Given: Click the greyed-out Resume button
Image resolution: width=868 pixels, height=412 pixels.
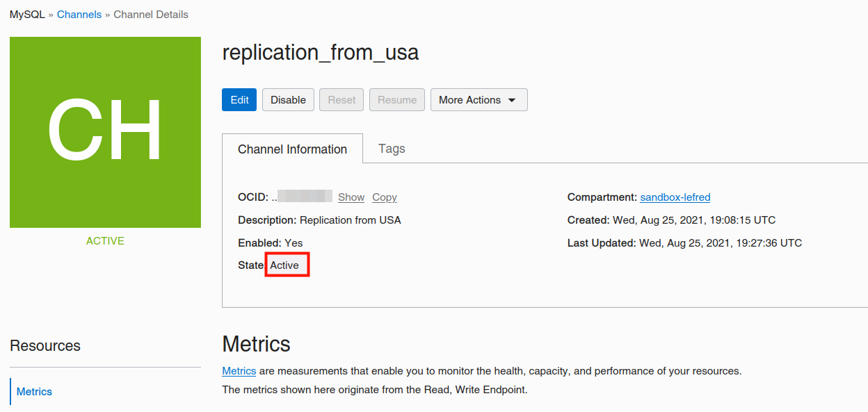Looking at the screenshot, I should click(x=397, y=100).
